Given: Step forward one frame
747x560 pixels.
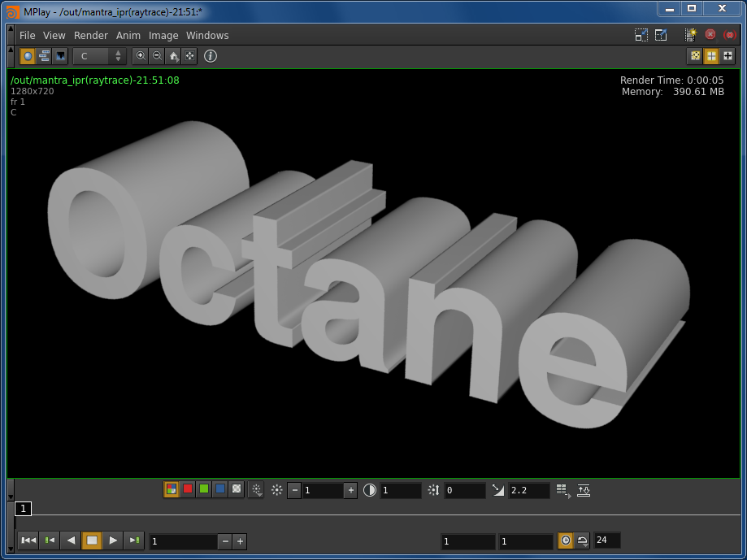Looking at the screenshot, I should click(x=134, y=540).
